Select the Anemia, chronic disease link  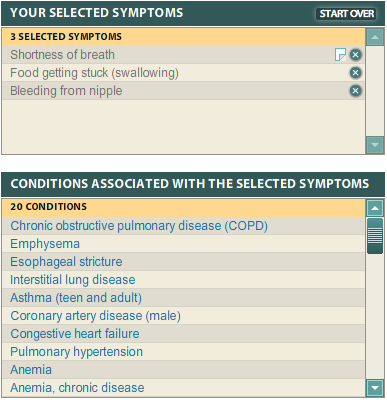pyautogui.click(x=77, y=388)
